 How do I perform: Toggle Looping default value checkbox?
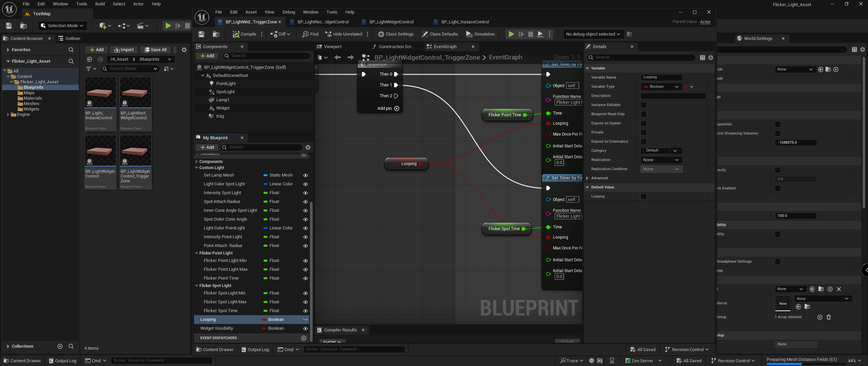(x=643, y=197)
